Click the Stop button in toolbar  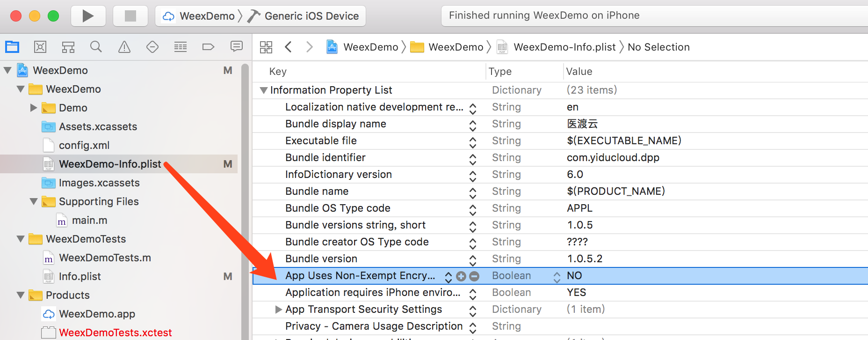point(130,16)
